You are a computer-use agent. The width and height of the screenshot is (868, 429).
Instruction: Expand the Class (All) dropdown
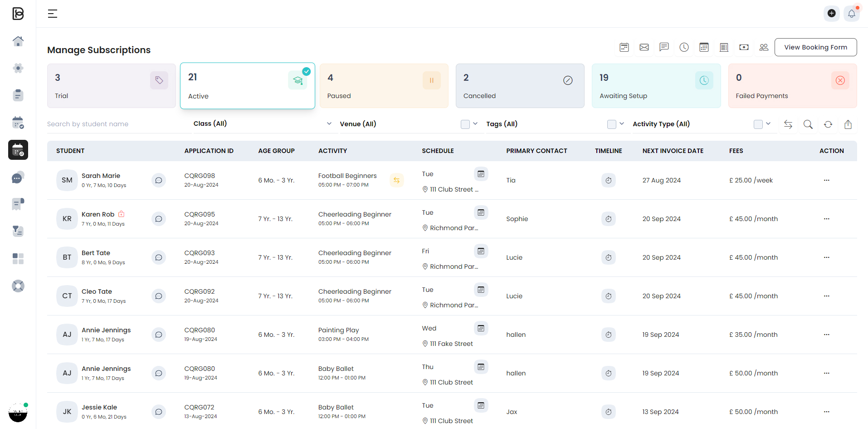click(x=329, y=123)
